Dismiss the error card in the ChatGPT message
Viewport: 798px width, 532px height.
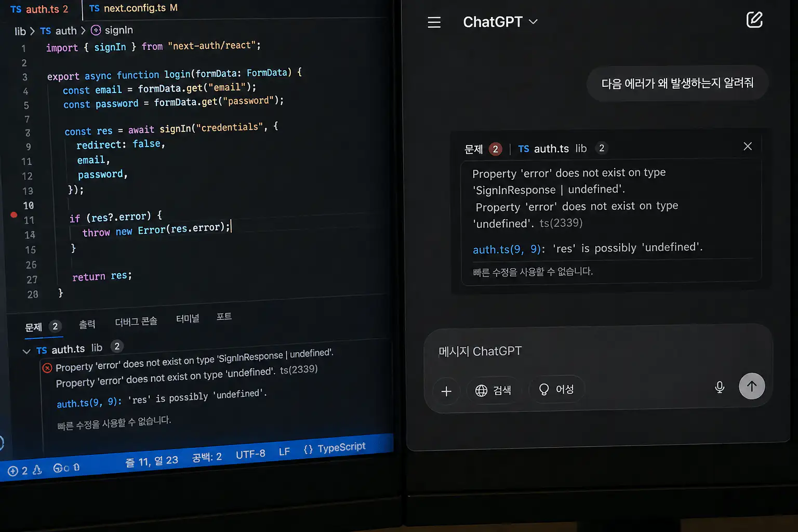pyautogui.click(x=748, y=146)
